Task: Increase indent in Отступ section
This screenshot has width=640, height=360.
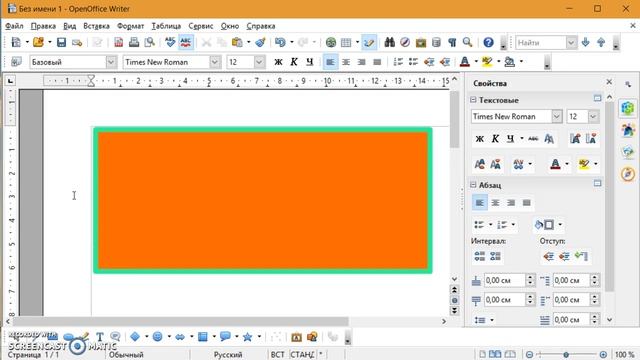Action: click(x=549, y=256)
